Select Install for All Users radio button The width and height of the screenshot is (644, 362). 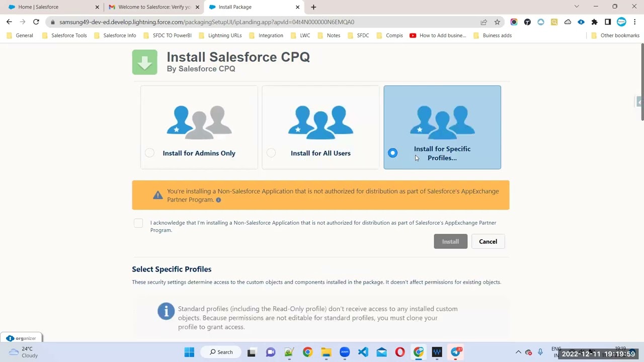(271, 153)
